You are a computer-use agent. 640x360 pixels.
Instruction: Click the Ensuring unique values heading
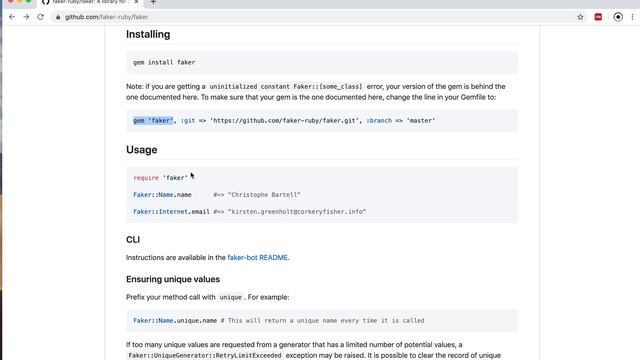173,279
